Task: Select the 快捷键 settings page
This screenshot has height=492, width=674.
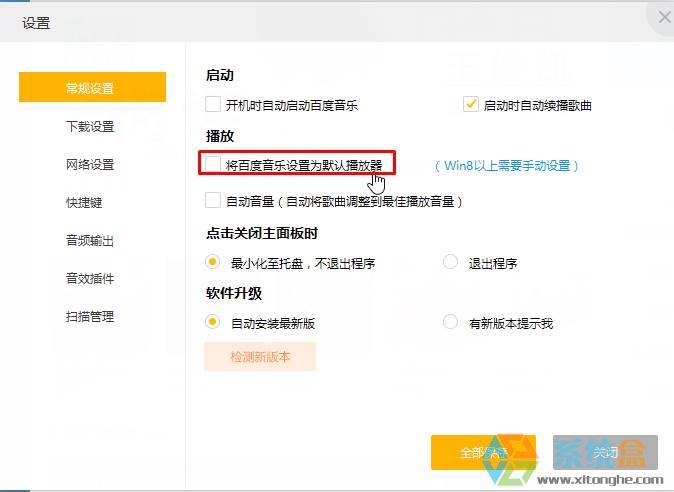Action: point(84,202)
